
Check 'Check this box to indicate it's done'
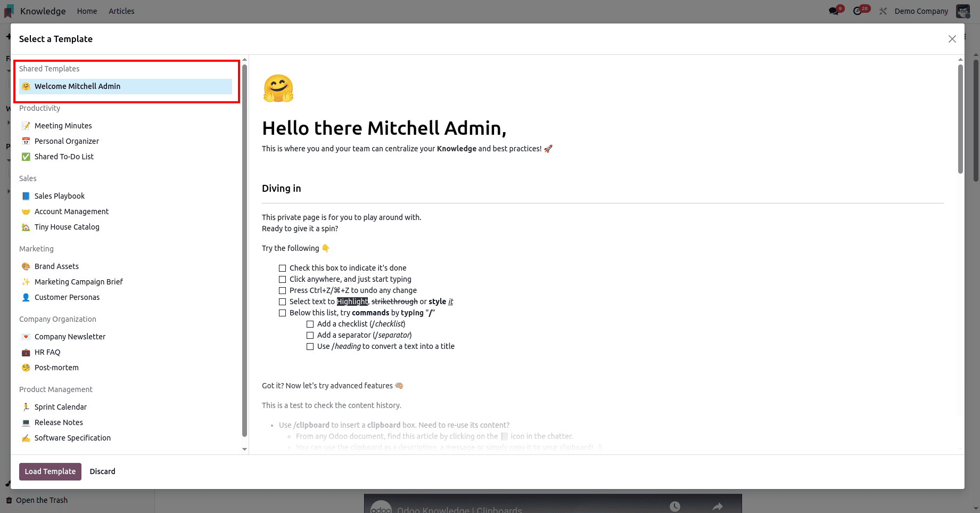pos(282,268)
